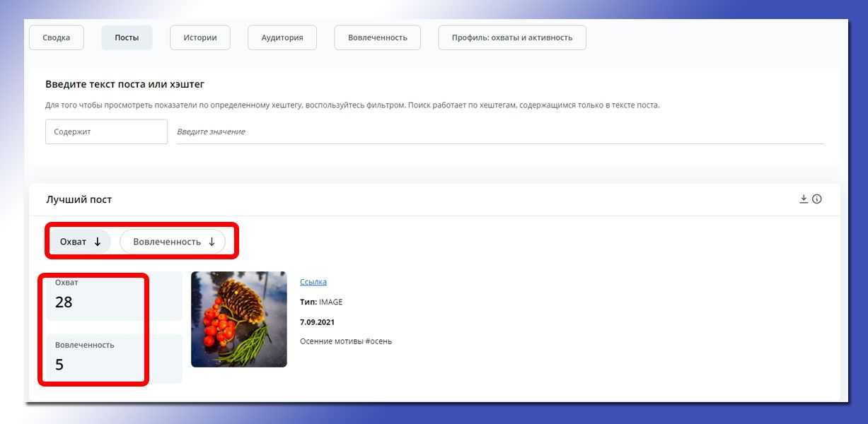The height and width of the screenshot is (424, 868).
Task: Open the Ссылка post link
Action: [x=313, y=282]
